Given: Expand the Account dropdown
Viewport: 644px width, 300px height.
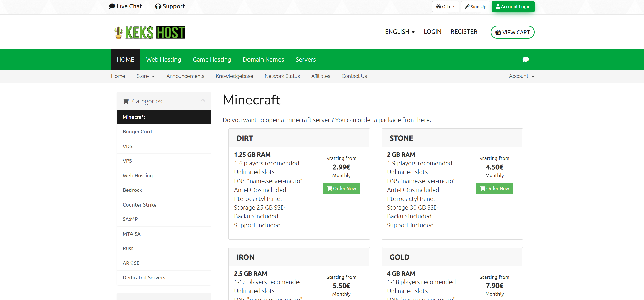Looking at the screenshot, I should point(522,76).
